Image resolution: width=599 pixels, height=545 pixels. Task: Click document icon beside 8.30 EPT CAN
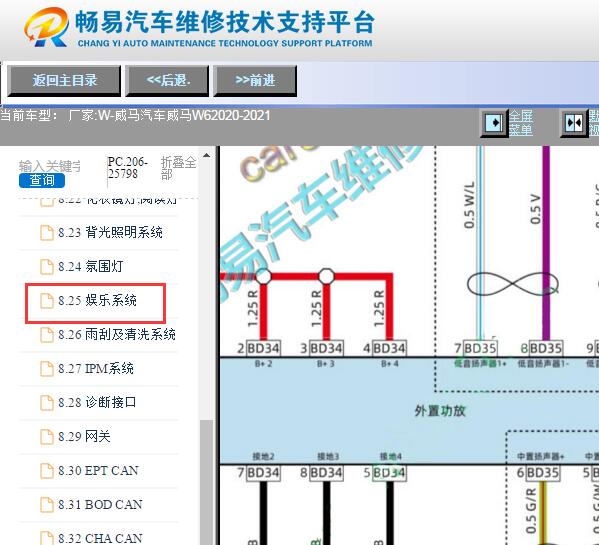[47, 471]
